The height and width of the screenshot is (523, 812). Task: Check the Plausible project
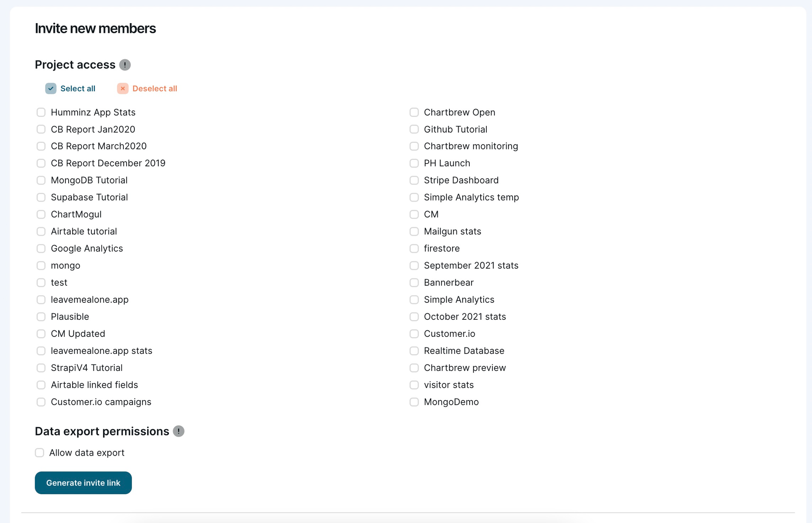(x=41, y=316)
